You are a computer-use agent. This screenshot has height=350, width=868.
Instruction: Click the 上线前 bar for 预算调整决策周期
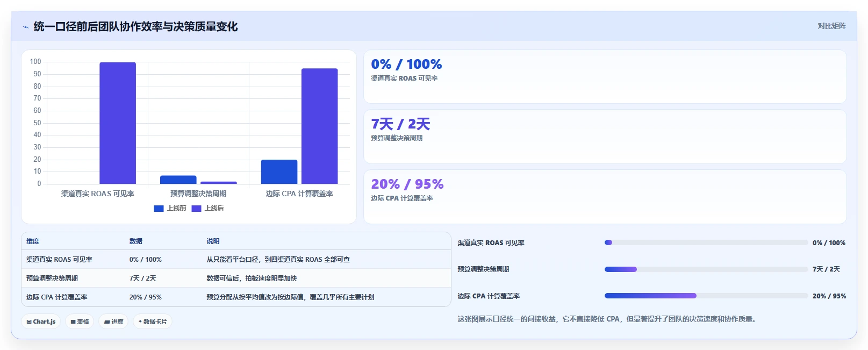click(178, 180)
